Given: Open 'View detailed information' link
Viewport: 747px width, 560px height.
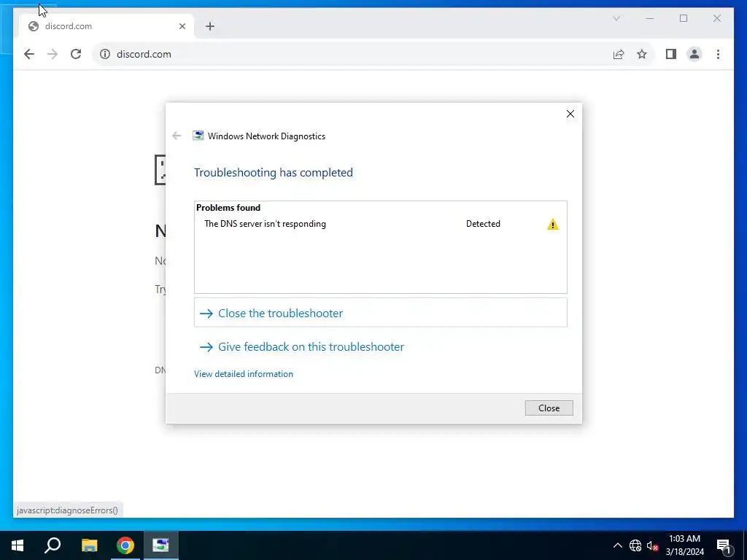Looking at the screenshot, I should click(x=244, y=374).
